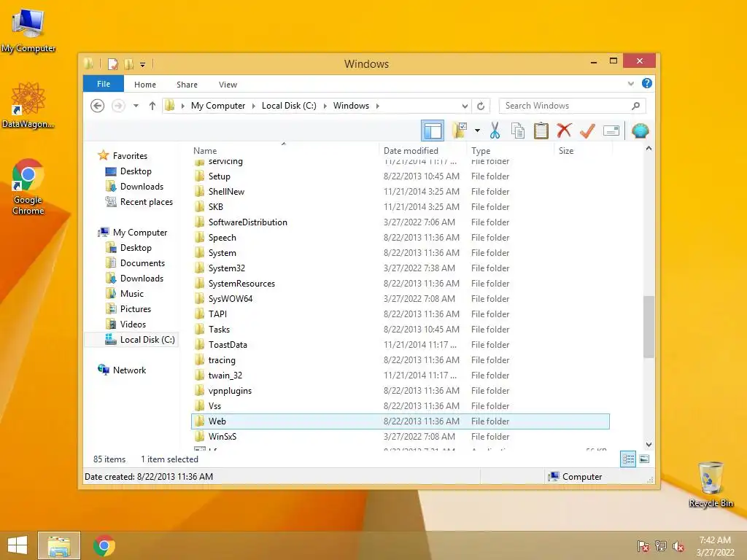747x560 pixels.
Task: Click the vertical scrollbar thumb of file list
Action: [649, 327]
